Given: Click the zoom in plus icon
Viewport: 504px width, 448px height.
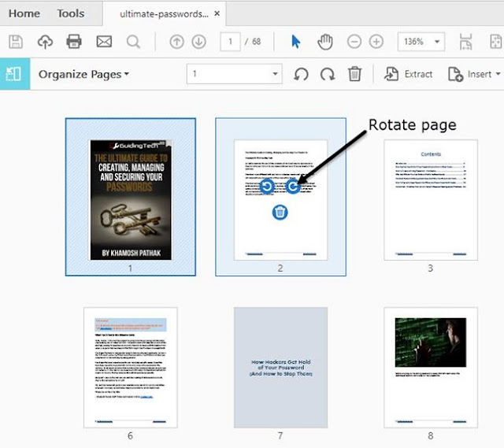Looking at the screenshot, I should [376, 42].
